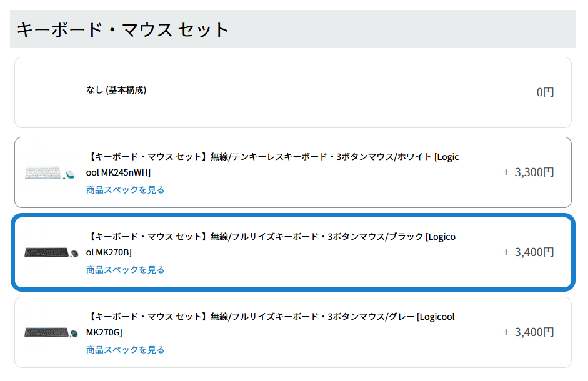Image resolution: width=588 pixels, height=381 pixels.
Task: Click the gray MK270G keyboard image
Action: 46,332
